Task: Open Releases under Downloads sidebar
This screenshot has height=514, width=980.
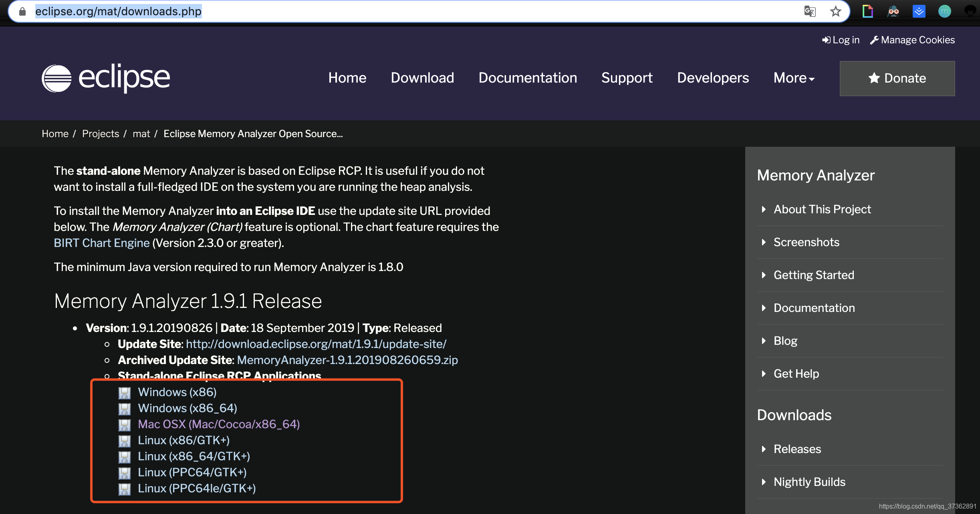Action: click(797, 449)
